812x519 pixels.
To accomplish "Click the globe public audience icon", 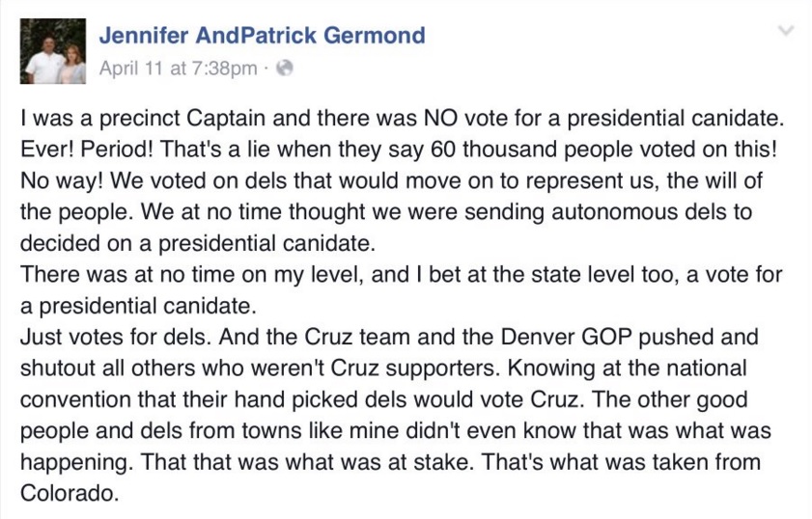I will click(x=284, y=68).
